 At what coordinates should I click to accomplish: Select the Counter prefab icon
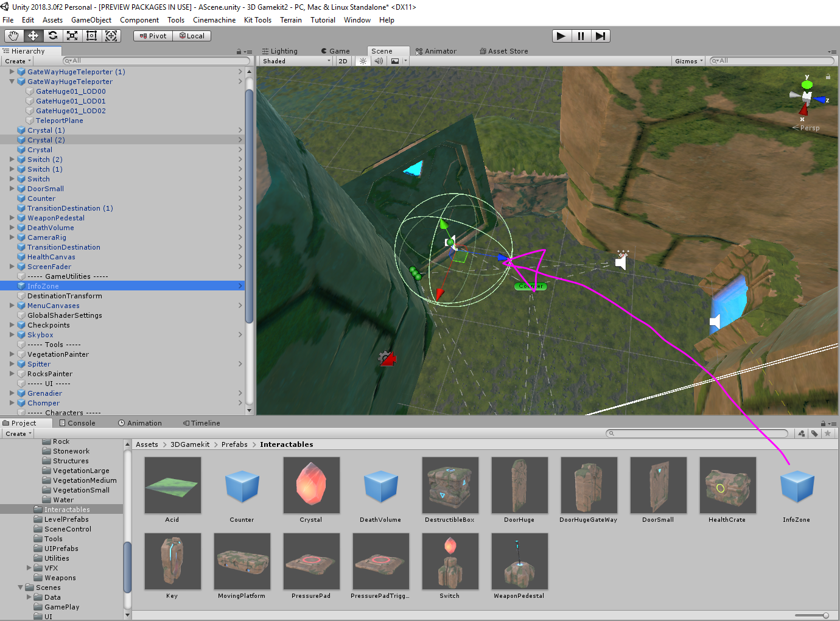pos(242,485)
